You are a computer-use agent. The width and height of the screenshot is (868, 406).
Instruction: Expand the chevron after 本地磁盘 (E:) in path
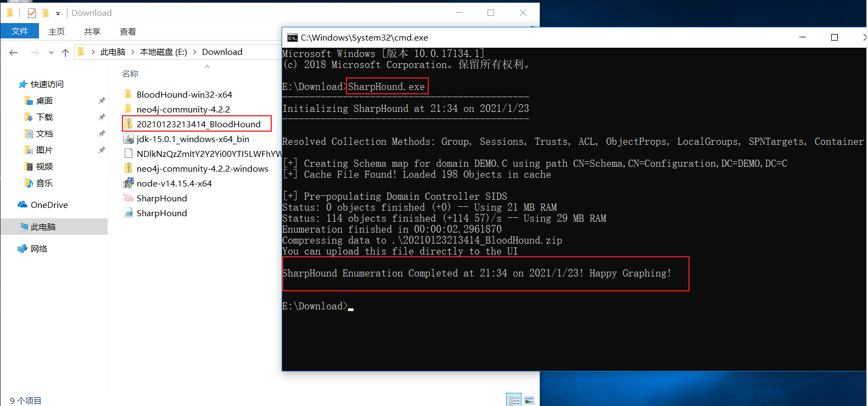tap(195, 52)
